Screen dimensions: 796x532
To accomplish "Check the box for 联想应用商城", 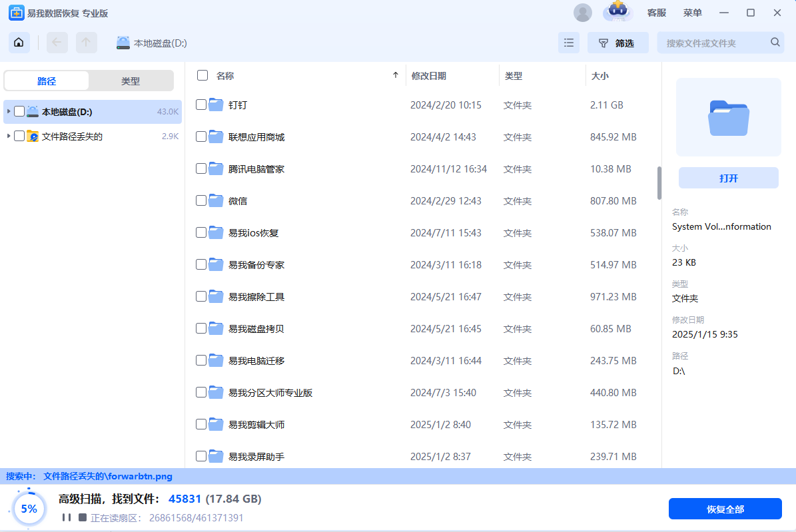I will [201, 136].
